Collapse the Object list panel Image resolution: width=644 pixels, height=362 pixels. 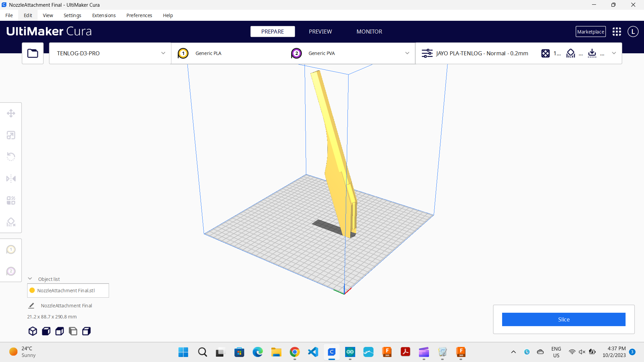point(30,279)
